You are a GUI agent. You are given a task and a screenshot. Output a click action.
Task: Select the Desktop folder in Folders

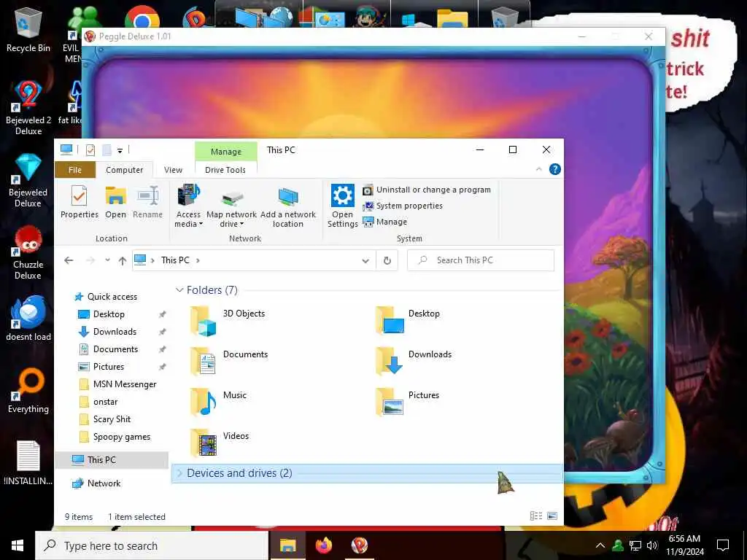(408, 321)
